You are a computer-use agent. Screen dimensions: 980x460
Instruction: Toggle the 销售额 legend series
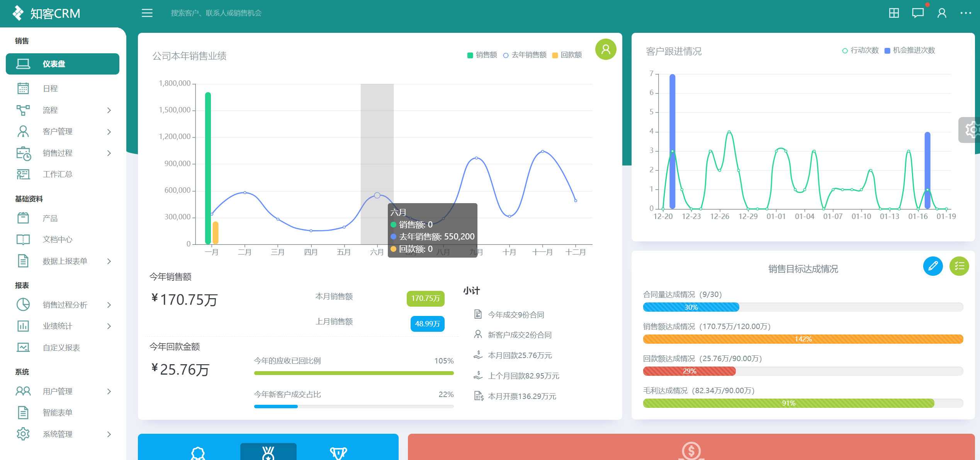coord(482,55)
